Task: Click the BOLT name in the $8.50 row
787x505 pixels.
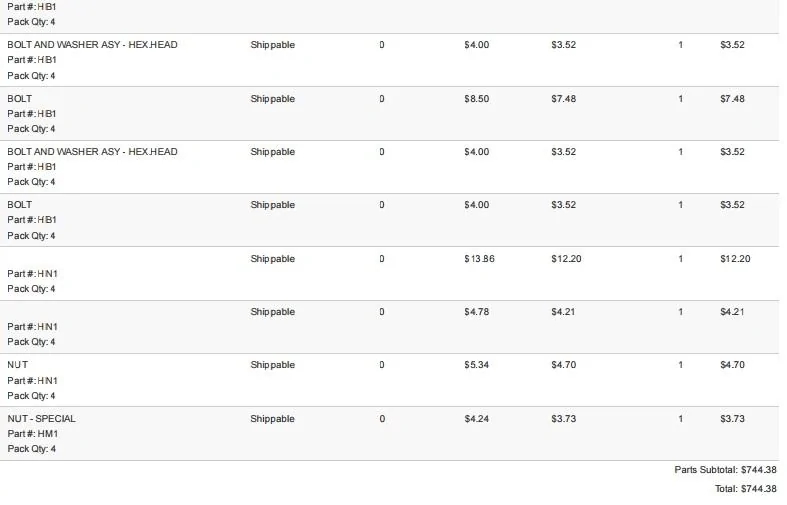Action: pos(20,99)
